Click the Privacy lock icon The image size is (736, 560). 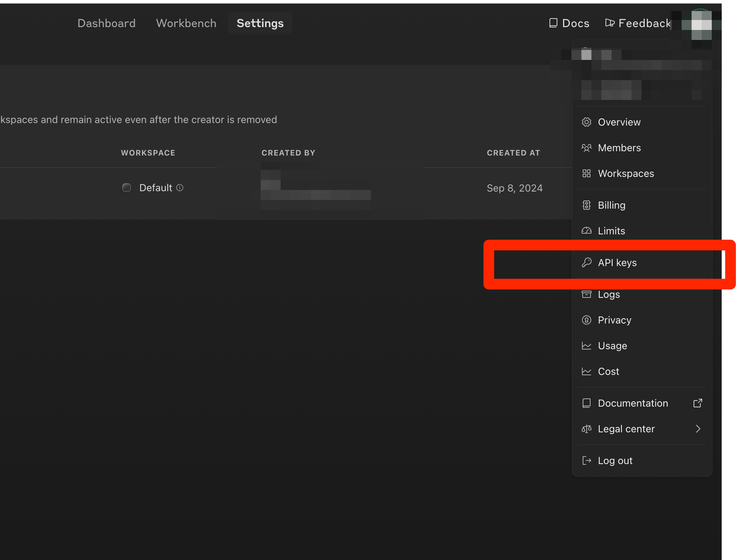tap(586, 320)
